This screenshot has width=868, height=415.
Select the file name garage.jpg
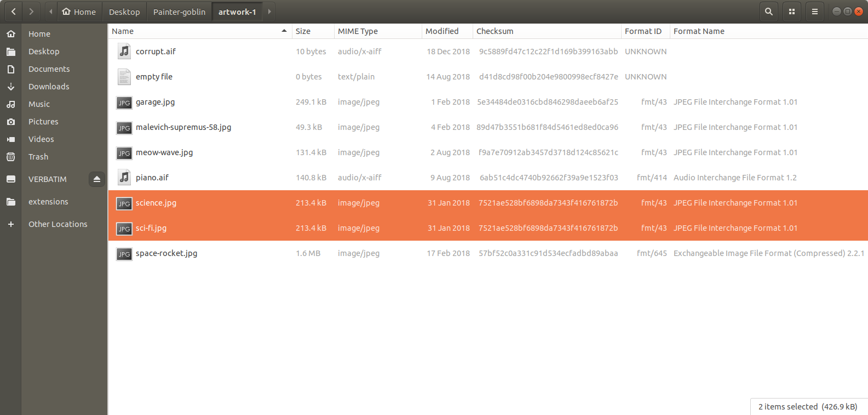[x=156, y=102]
